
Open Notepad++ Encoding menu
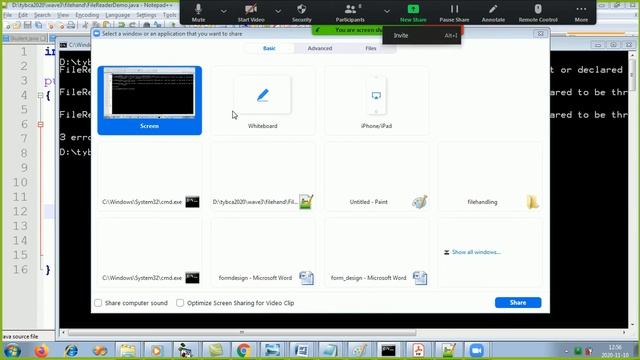(87, 15)
